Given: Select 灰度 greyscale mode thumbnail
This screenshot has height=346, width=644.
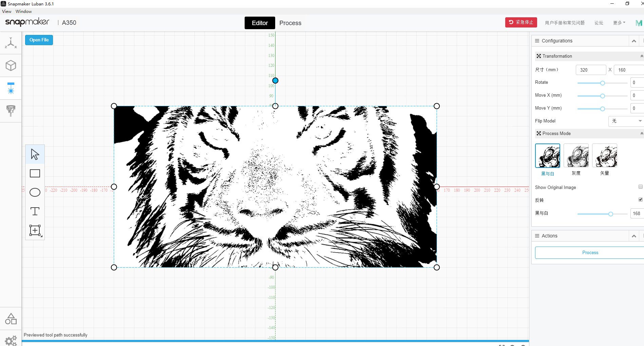Looking at the screenshot, I should tap(576, 156).
